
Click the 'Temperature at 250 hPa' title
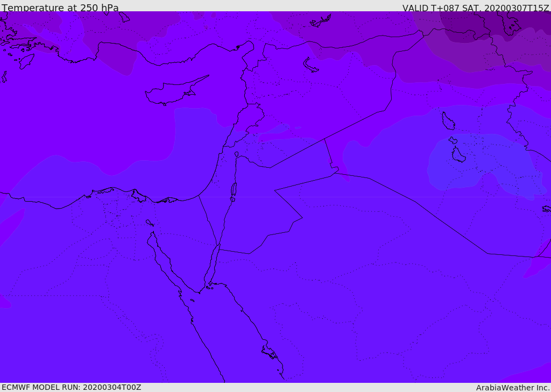(60, 8)
